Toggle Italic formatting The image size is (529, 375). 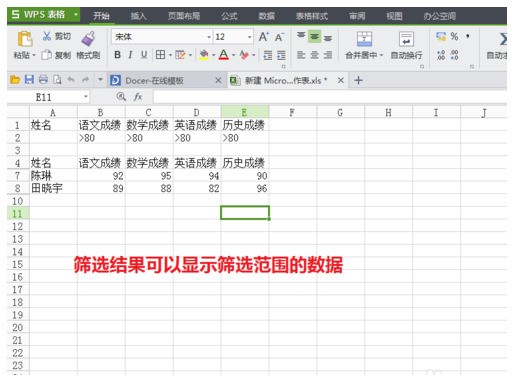131,55
